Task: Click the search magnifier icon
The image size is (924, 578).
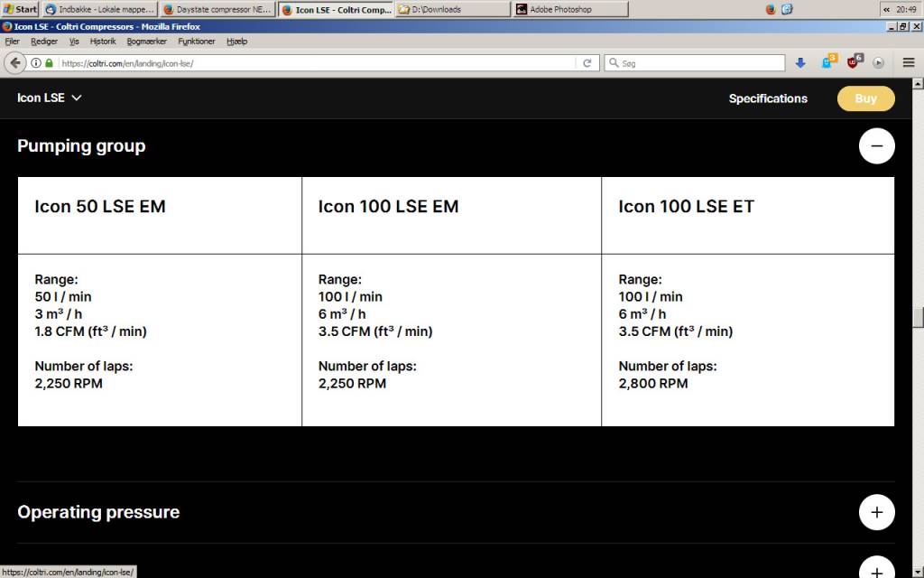Action: coord(614,62)
